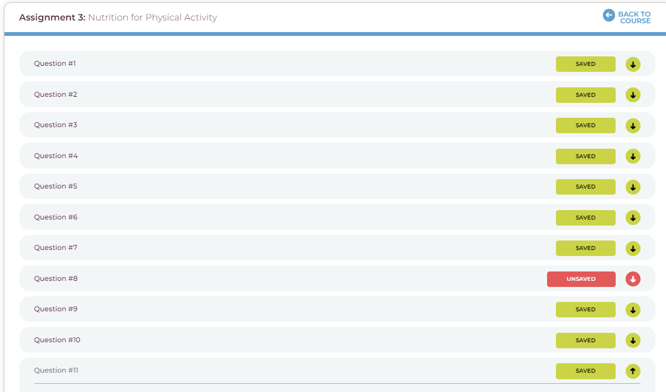The image size is (666, 392).
Task: Click the SAVED button for Question #9
Action: [x=585, y=310]
